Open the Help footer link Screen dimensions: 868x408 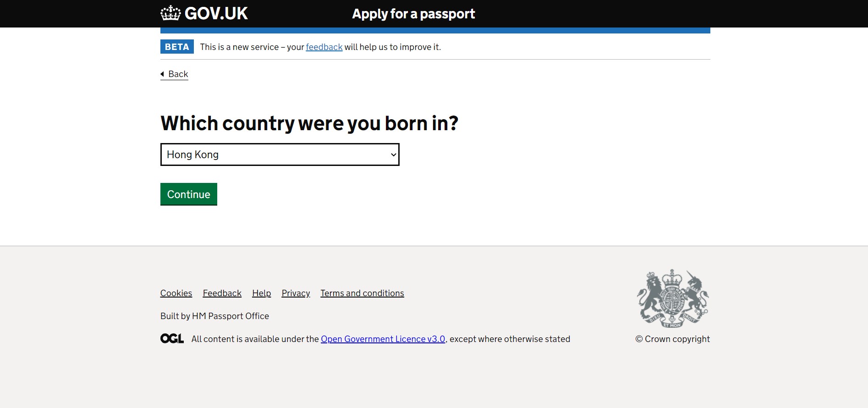pyautogui.click(x=261, y=293)
